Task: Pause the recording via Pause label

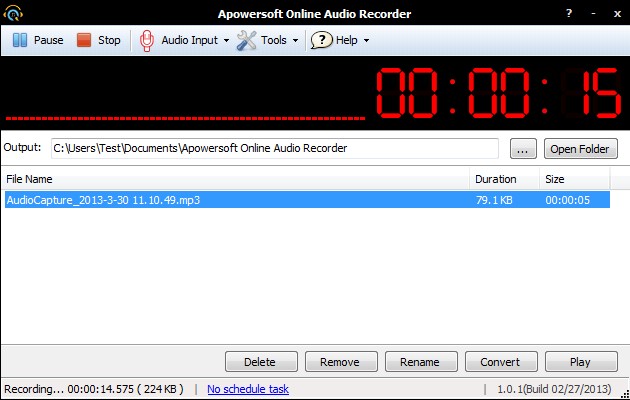Action: [49, 40]
